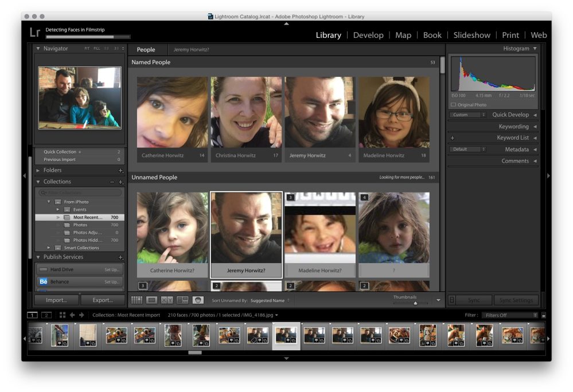The height and width of the screenshot is (392, 573).
Task: Toggle the auto sync switch beside Sync
Action: 452,300
